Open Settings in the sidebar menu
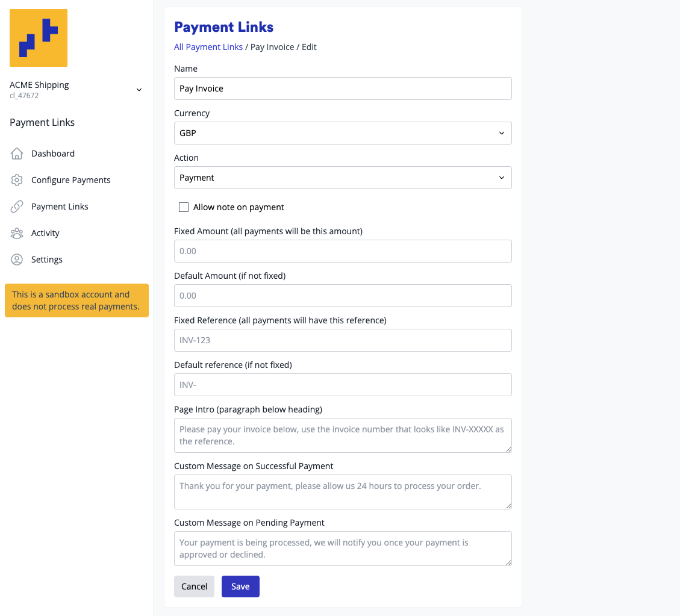680x616 pixels. tap(47, 260)
